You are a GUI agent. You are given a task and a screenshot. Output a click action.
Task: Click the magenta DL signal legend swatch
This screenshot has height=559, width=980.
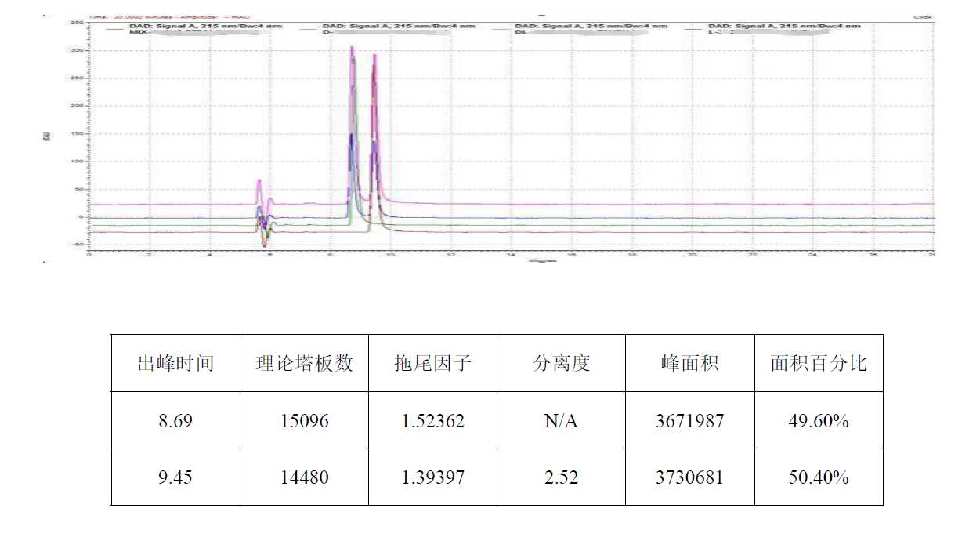coord(501,27)
